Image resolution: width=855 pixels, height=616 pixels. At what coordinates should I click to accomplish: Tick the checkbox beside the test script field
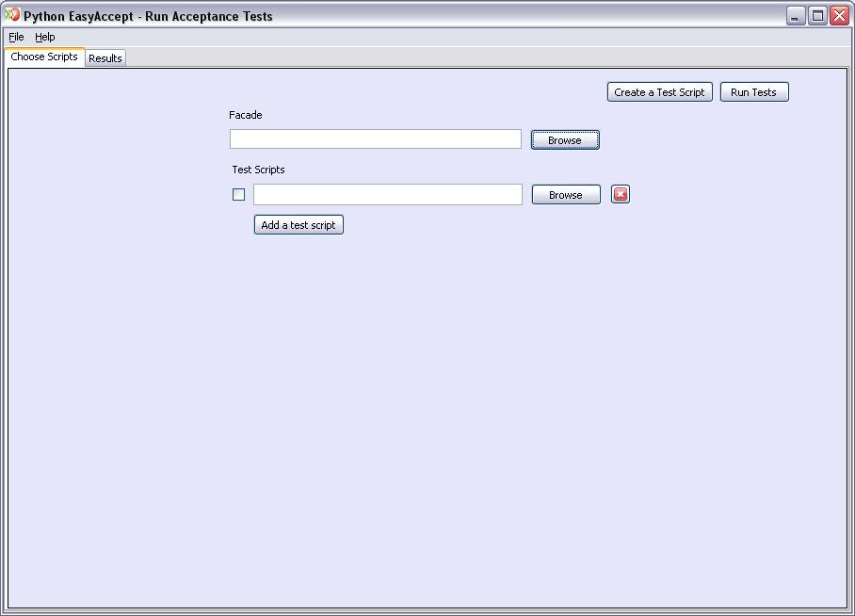[238, 195]
